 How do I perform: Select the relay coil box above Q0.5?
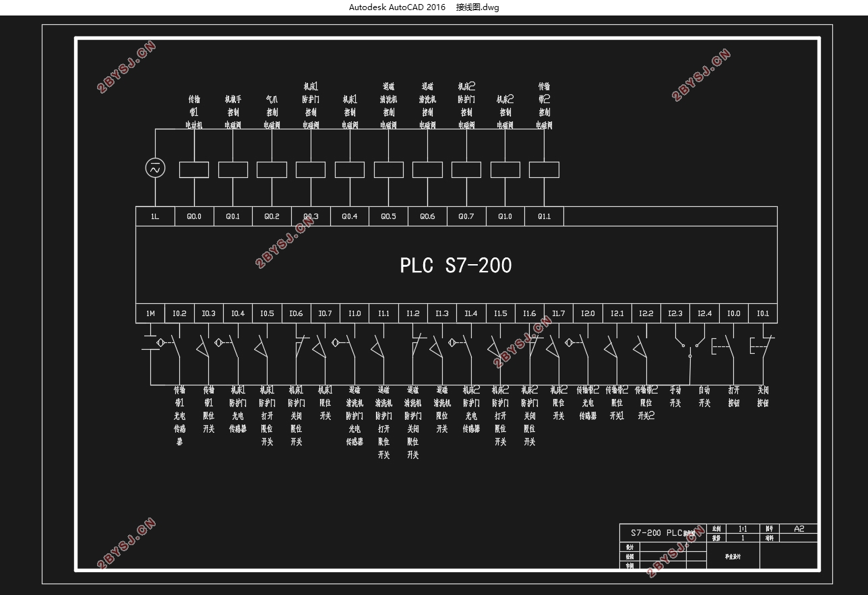point(388,170)
